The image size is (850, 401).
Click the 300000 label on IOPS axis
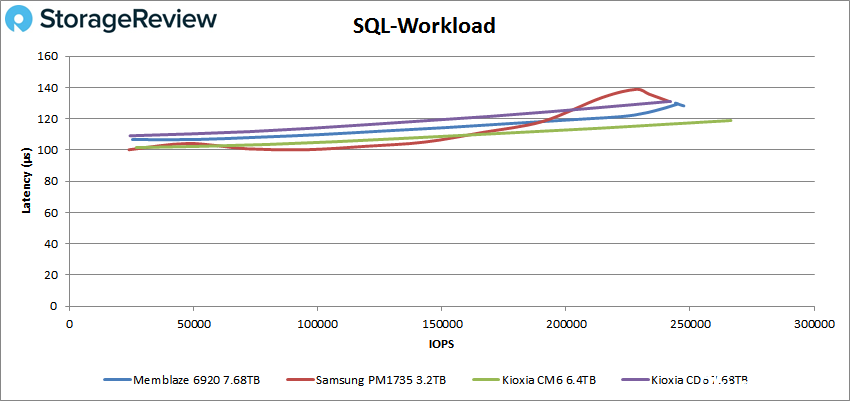coord(814,324)
